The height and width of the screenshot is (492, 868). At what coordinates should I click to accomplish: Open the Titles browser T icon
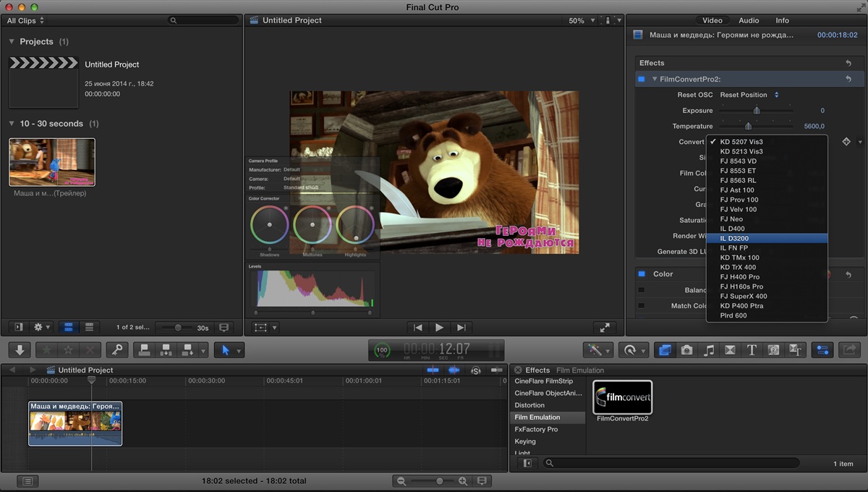[x=752, y=350]
